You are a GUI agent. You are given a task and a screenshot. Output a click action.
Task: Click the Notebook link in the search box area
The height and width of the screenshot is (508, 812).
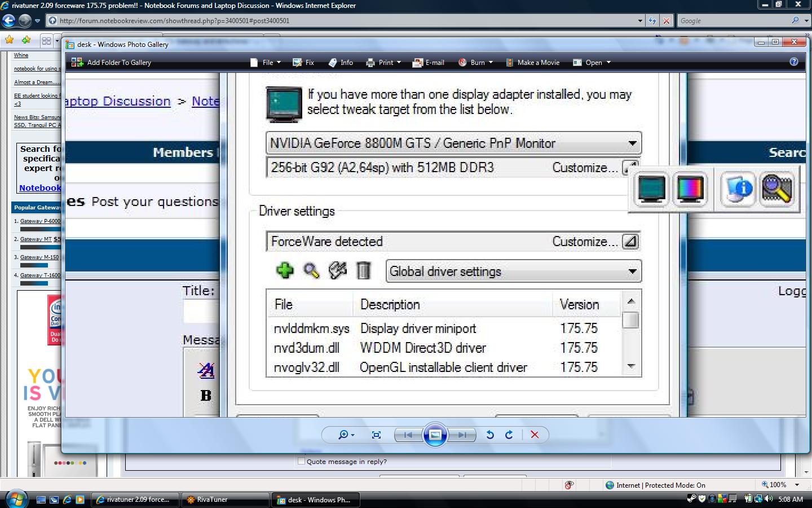click(40, 188)
